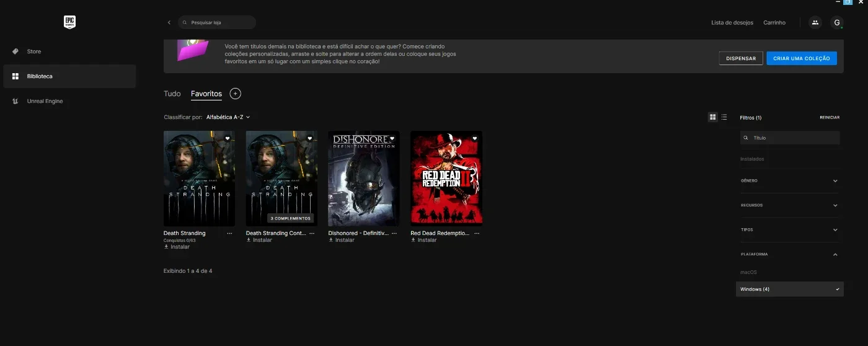Toggle the heart on Dishonored cover
This screenshot has width=868, height=346.
pos(392,138)
